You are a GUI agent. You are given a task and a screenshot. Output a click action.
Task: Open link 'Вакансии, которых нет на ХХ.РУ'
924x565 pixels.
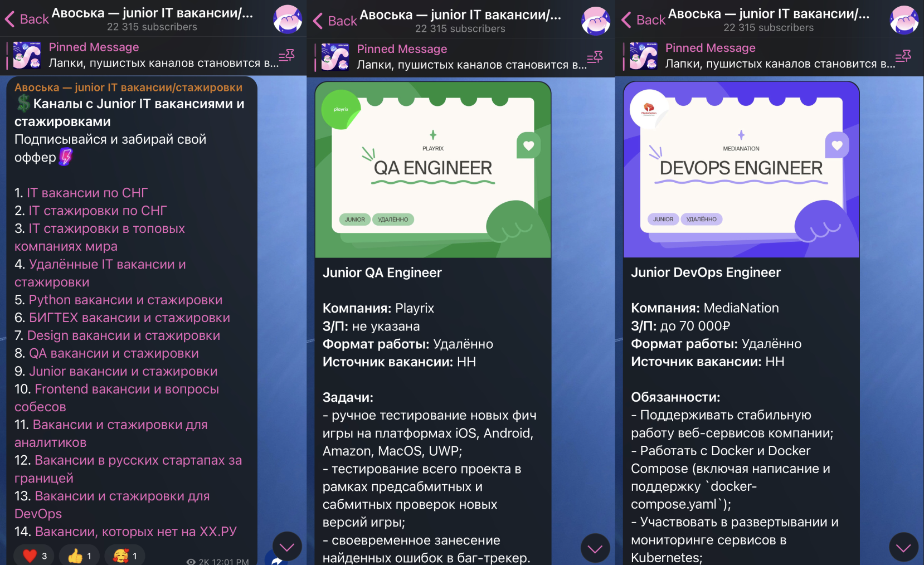coord(136,532)
